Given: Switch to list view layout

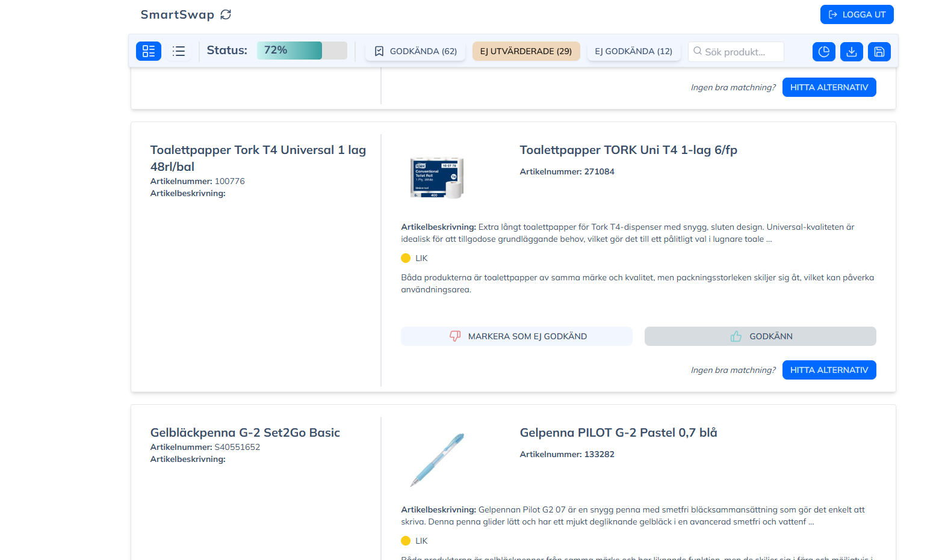Looking at the screenshot, I should pyautogui.click(x=179, y=51).
